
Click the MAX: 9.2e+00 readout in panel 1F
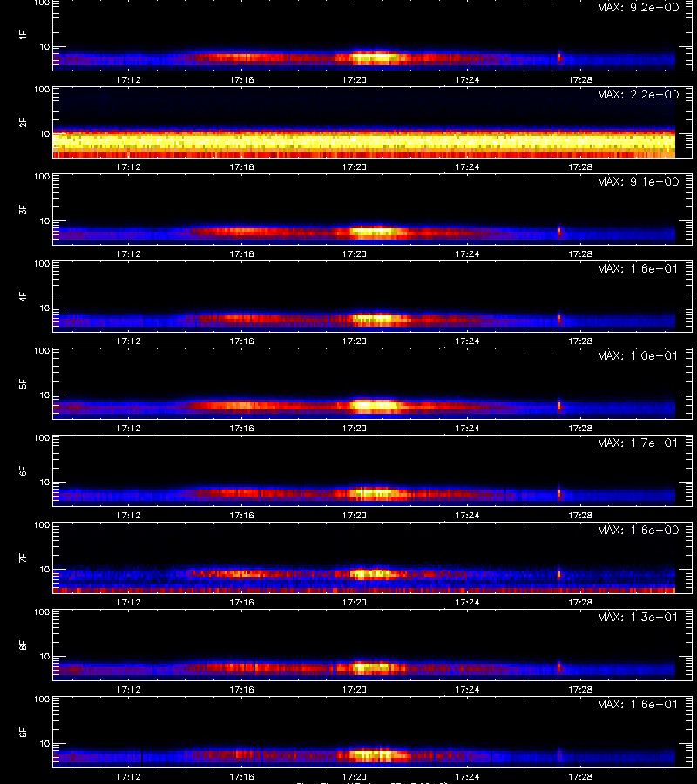(x=638, y=8)
